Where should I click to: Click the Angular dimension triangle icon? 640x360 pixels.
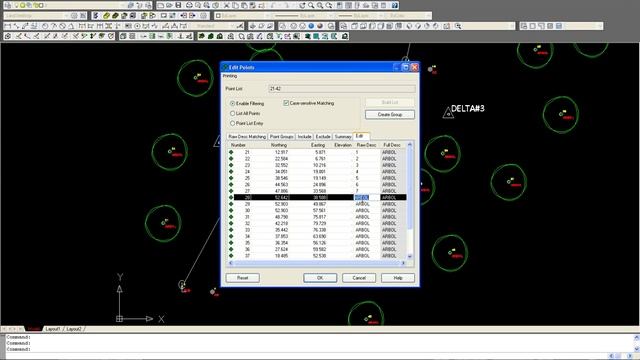pos(71,26)
